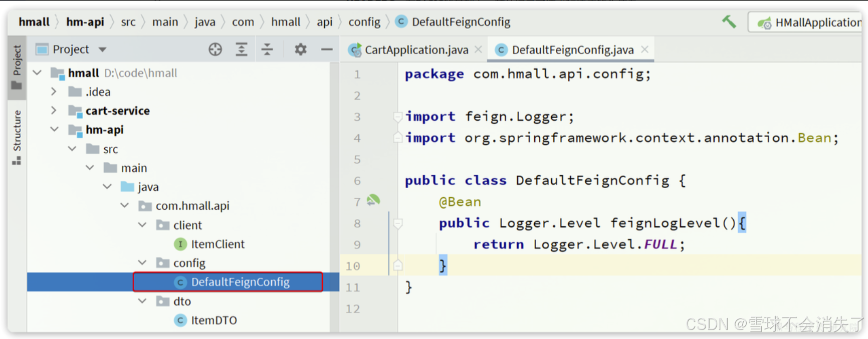Click the class icon on DefaultFeignConfig.java tab
868x339 pixels.
[x=501, y=50]
